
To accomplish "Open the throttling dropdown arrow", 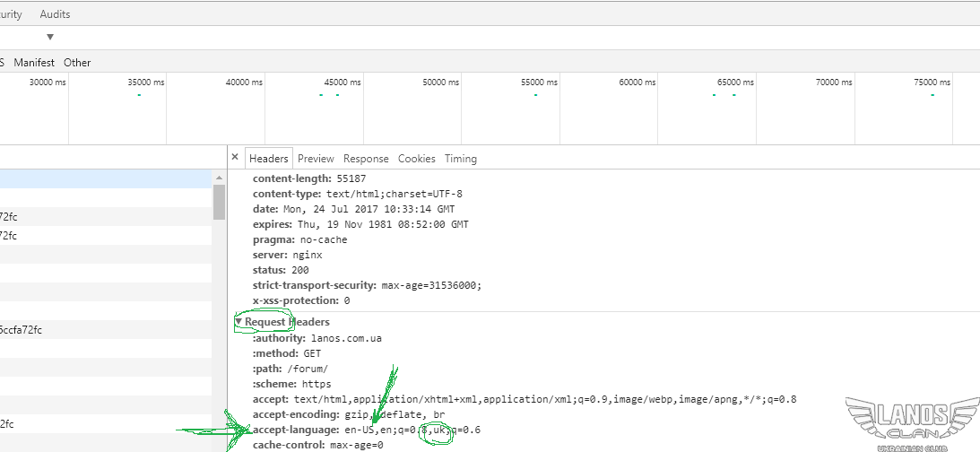I will tap(50, 37).
